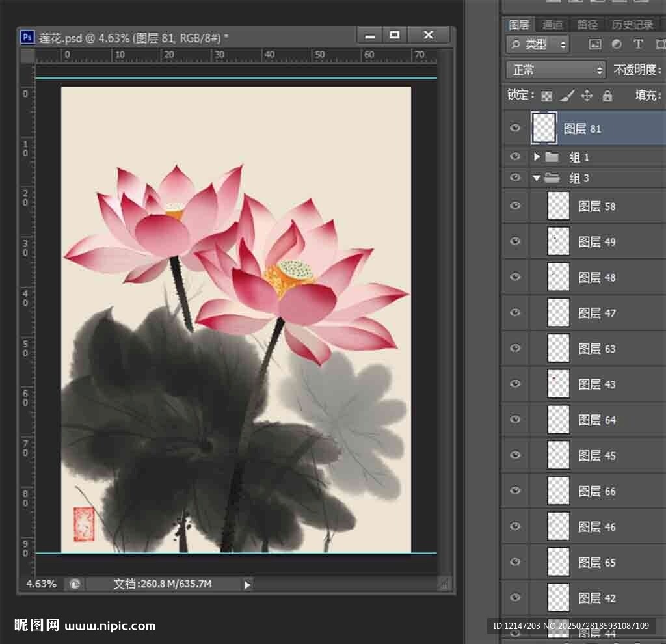Screen dimensions: 666x644
Task: Select the 图层 58 layer thumbnail
Action: (x=558, y=206)
